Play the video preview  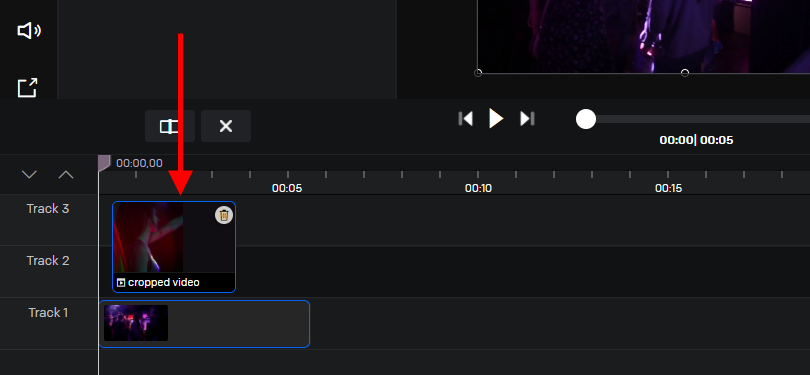496,118
